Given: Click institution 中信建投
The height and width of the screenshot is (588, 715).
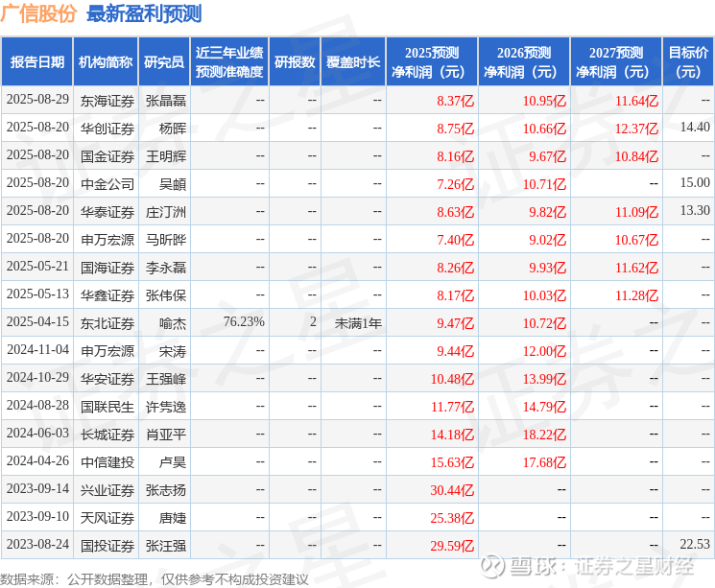Looking at the screenshot, I should click(107, 462).
